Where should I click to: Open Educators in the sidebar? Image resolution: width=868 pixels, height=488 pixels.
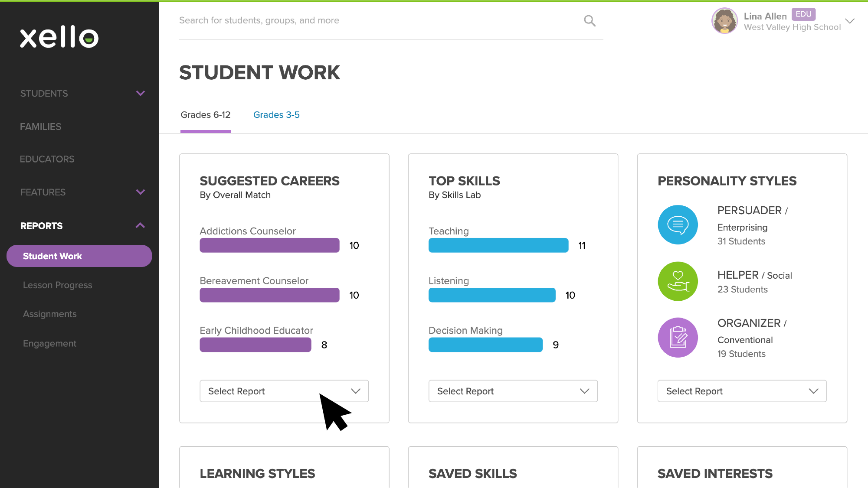(x=47, y=159)
